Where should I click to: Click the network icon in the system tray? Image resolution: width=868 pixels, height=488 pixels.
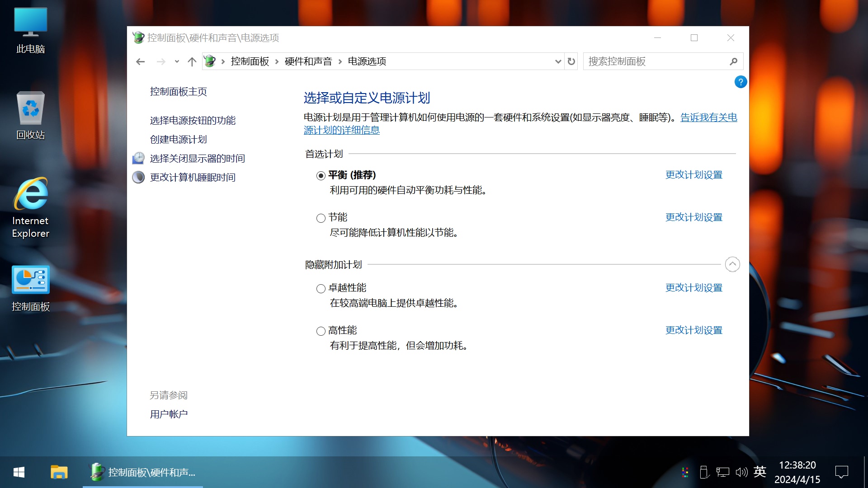722,472
